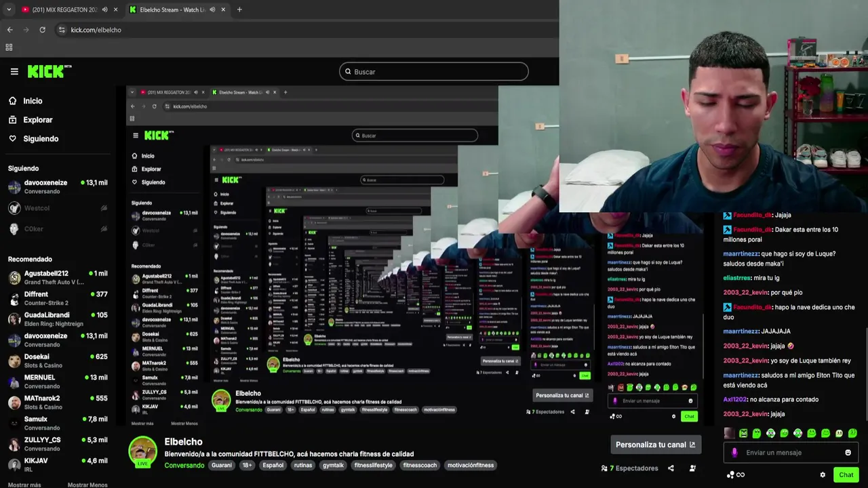Screen dimensions: 868x488
Task: Select the gymtalk tag
Action: [334, 466]
